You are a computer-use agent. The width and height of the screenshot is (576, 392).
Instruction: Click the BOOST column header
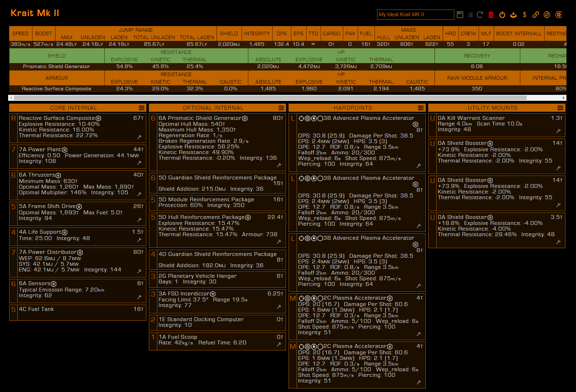(x=43, y=33)
